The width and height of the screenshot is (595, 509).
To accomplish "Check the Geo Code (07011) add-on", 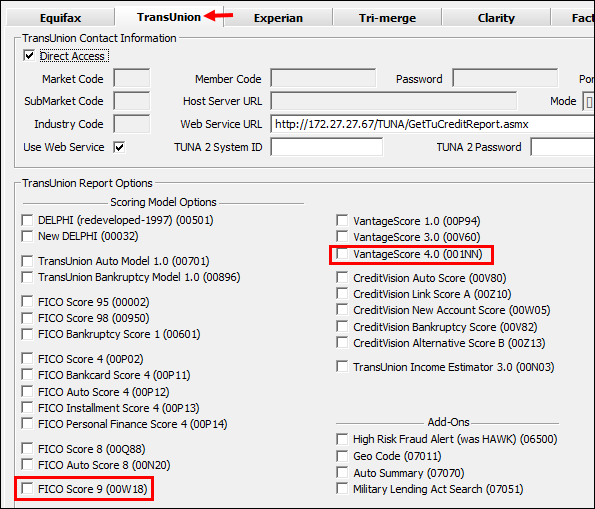I will (x=342, y=456).
